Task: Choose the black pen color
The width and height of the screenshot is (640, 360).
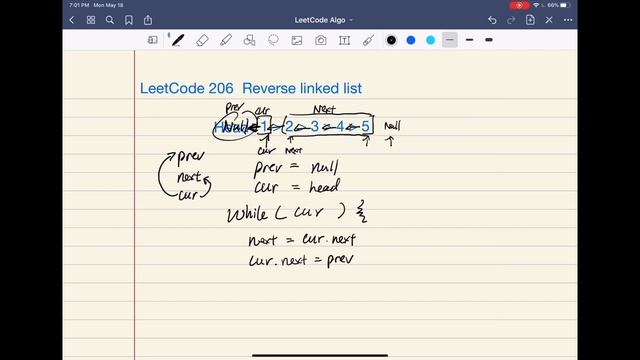Action: pos(391,40)
